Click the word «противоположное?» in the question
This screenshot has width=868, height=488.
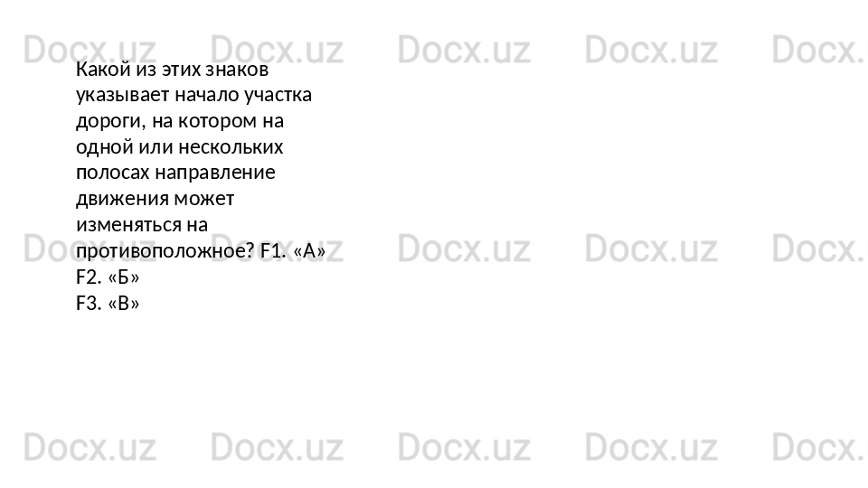(165, 250)
